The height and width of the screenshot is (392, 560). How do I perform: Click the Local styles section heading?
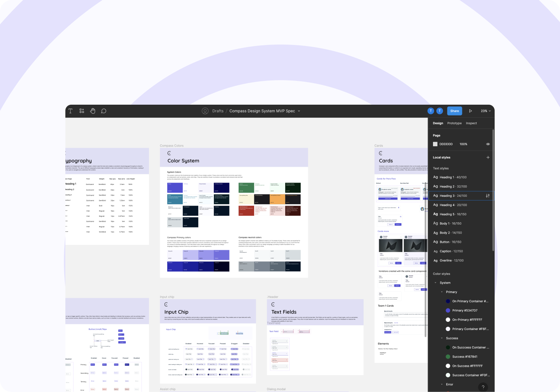tap(442, 157)
